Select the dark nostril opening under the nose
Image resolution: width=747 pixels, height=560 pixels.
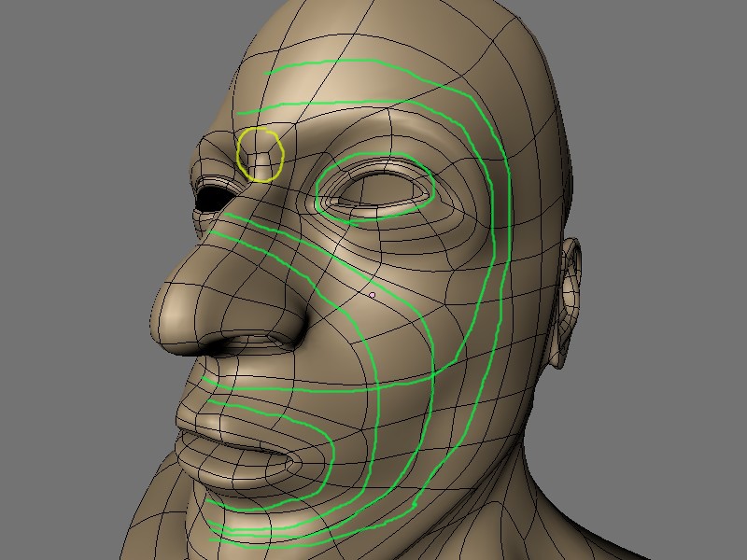click(x=249, y=345)
